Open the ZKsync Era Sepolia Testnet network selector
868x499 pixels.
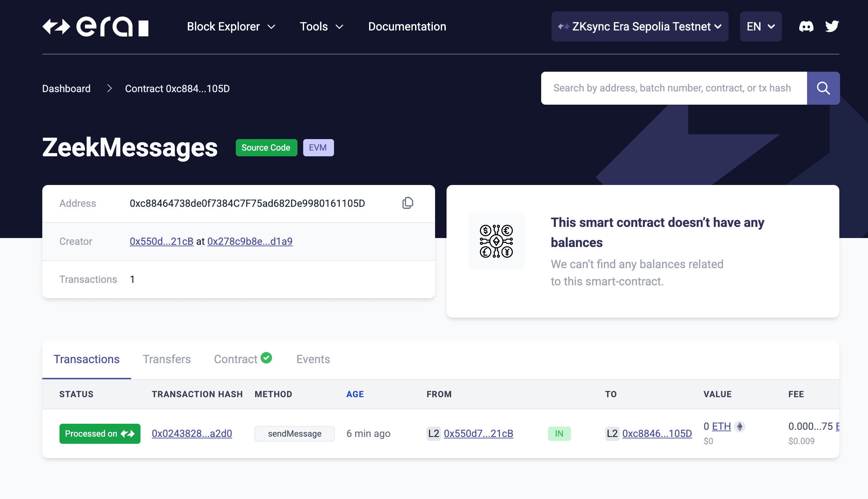coord(639,26)
